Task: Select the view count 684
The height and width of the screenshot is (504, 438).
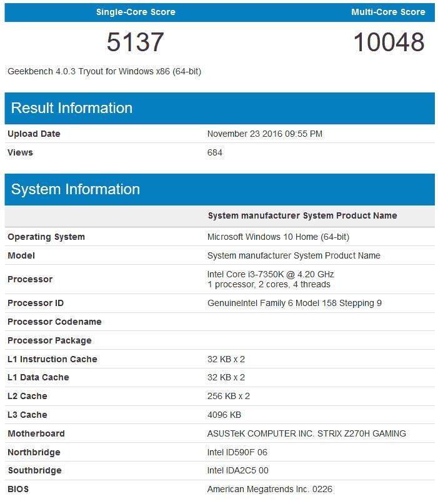Action: pos(215,152)
